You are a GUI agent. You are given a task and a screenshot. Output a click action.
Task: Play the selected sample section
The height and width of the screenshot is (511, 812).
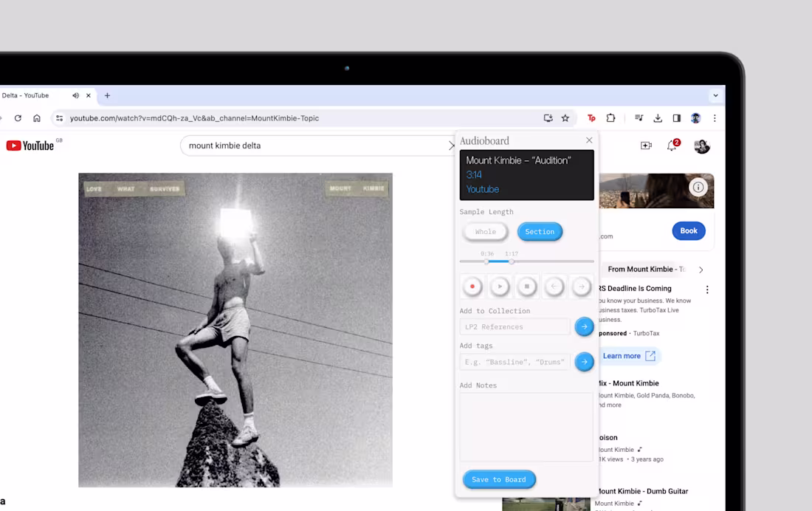[500, 287]
